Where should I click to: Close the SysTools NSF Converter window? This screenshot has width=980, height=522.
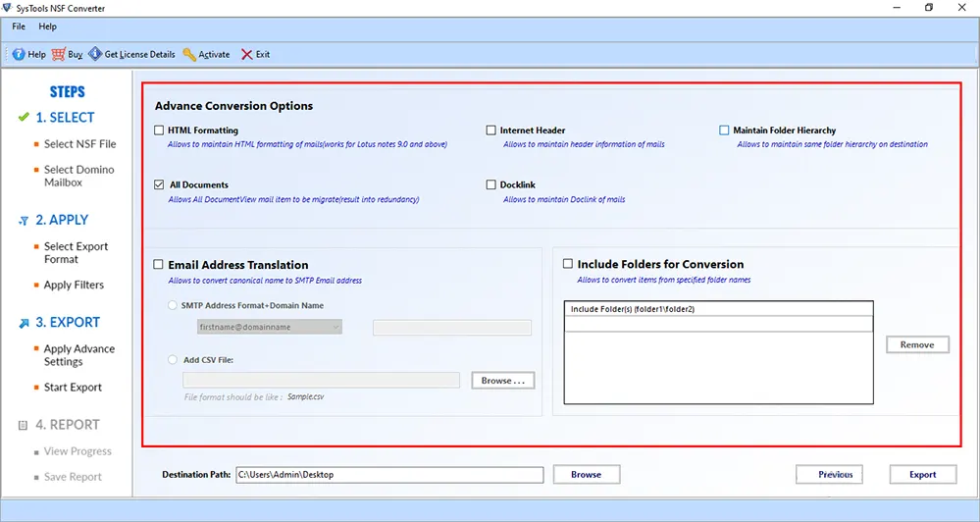click(x=962, y=8)
